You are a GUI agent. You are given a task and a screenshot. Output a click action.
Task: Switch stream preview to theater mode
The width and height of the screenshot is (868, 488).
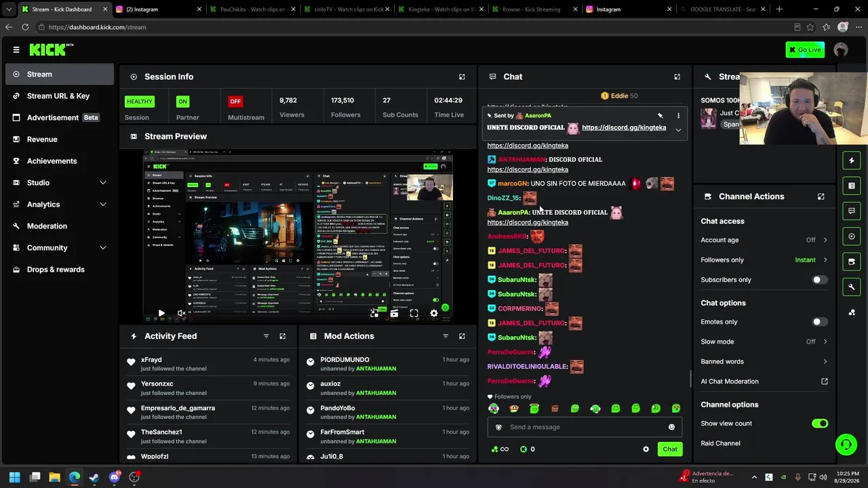pos(394,313)
